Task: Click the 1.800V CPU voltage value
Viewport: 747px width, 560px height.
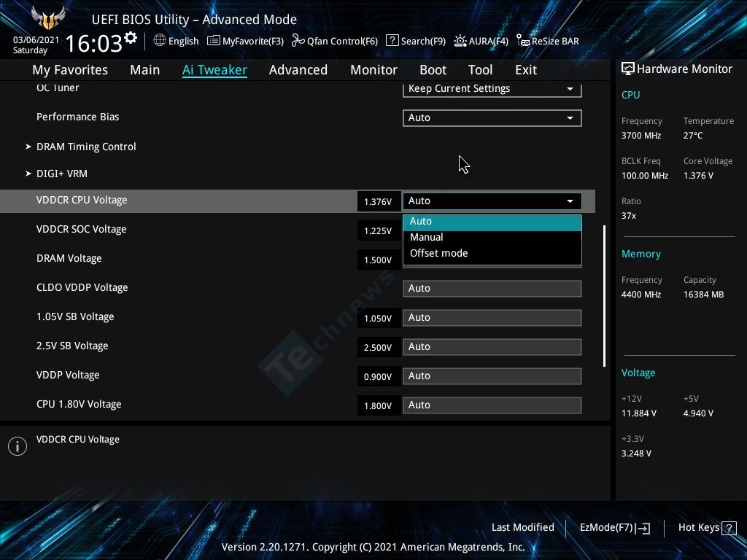Action: 379,405
